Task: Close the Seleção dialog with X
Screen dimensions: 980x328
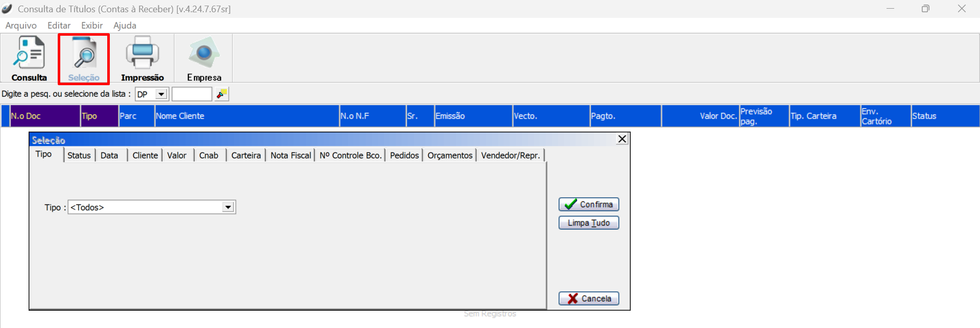Action: (x=622, y=139)
